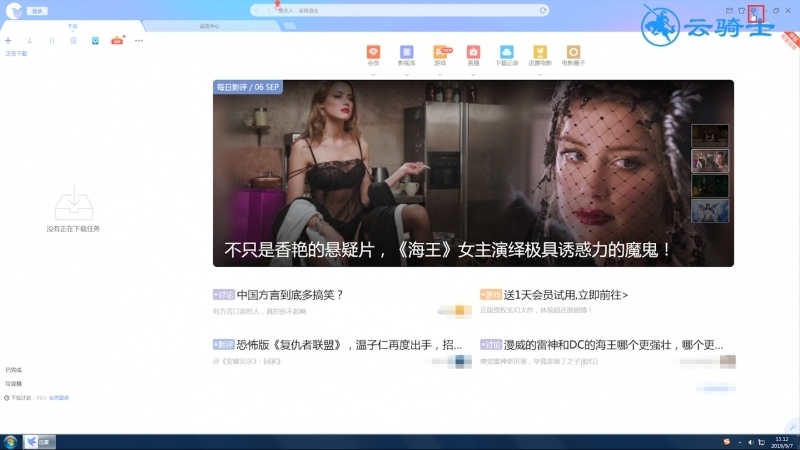Open the blue disk icon in the download toolbar
The width and height of the screenshot is (800, 450).
click(x=95, y=40)
